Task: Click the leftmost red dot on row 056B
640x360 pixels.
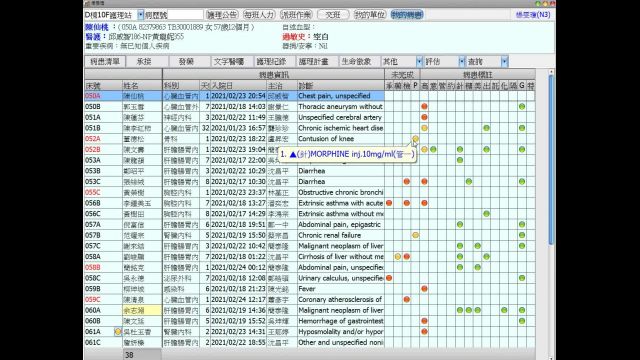Action: 389,203
